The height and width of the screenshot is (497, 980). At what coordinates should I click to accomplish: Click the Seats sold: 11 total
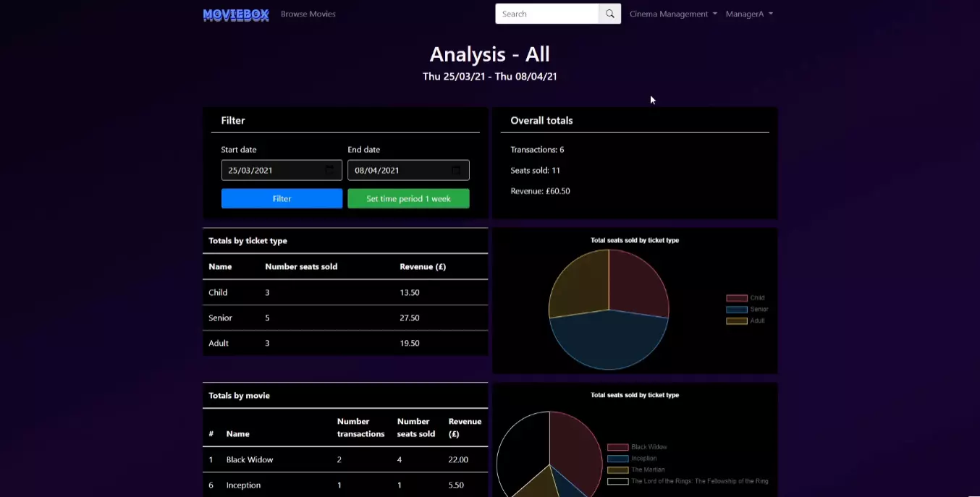(x=535, y=170)
